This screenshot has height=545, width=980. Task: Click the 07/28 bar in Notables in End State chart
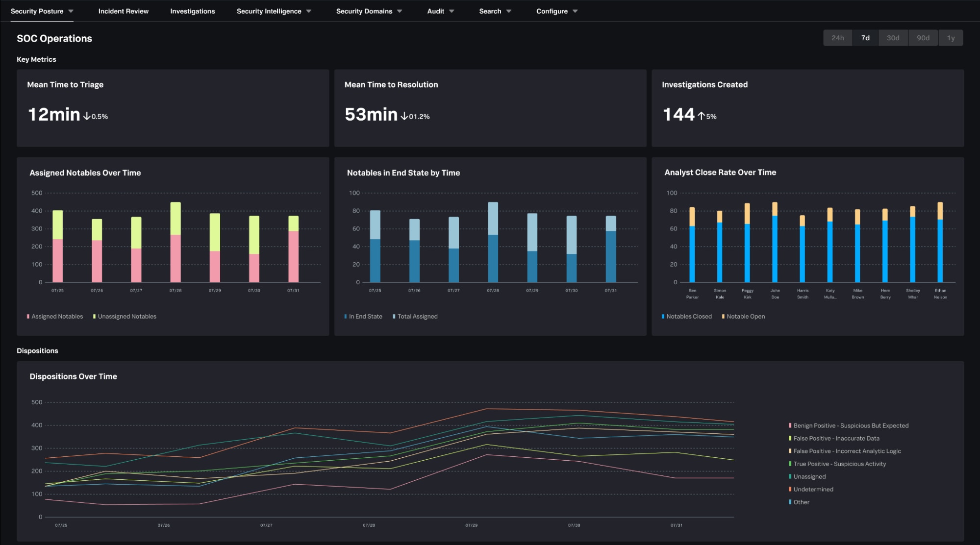click(493, 242)
